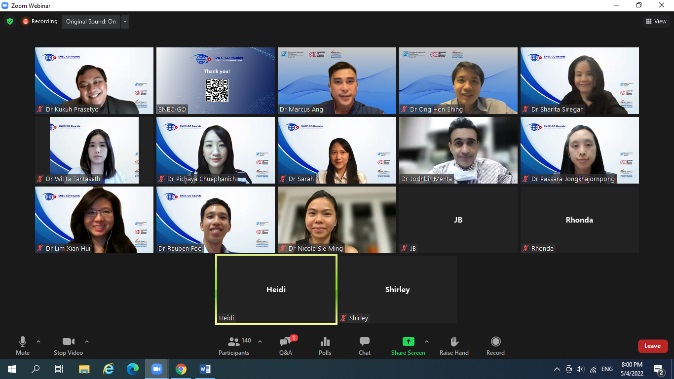Screen dimensions: 674x379
Task: Open the Q&A window
Action: [286, 345]
